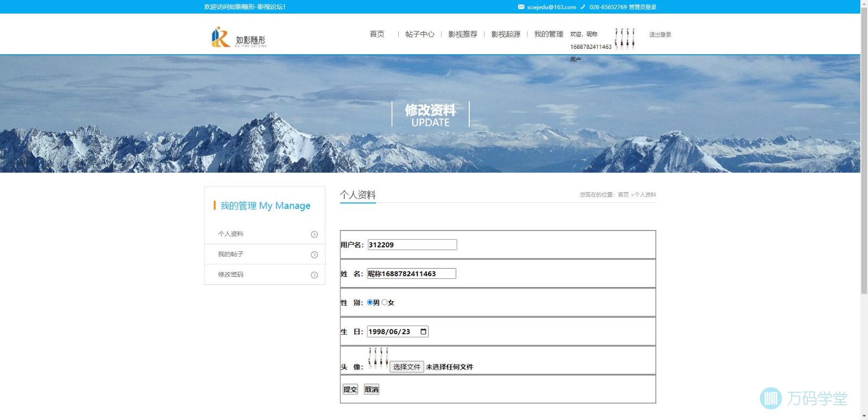Click into the 用户名 input field
This screenshot has height=420, width=868.
point(412,245)
